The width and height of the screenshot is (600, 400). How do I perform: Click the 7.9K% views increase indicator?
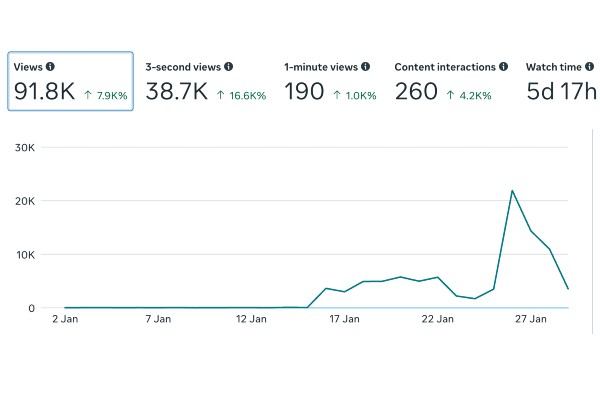pos(106,95)
